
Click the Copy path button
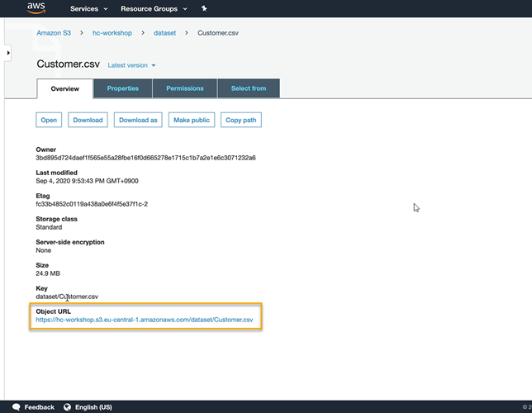241,120
